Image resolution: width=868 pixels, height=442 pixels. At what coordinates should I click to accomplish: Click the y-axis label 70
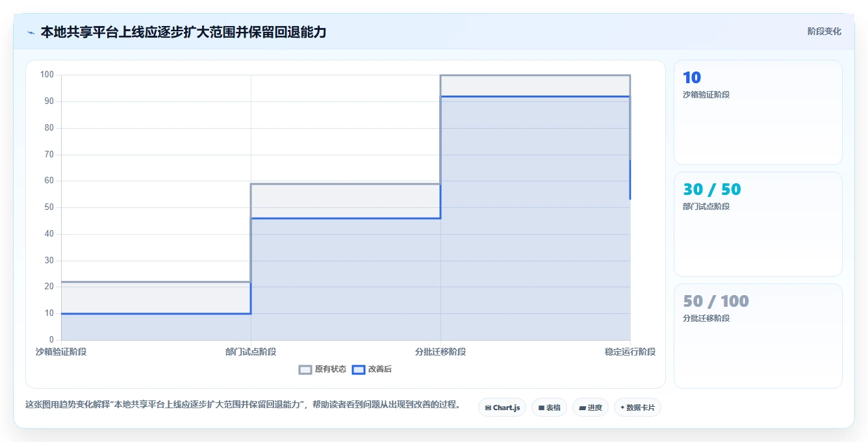pyautogui.click(x=49, y=155)
